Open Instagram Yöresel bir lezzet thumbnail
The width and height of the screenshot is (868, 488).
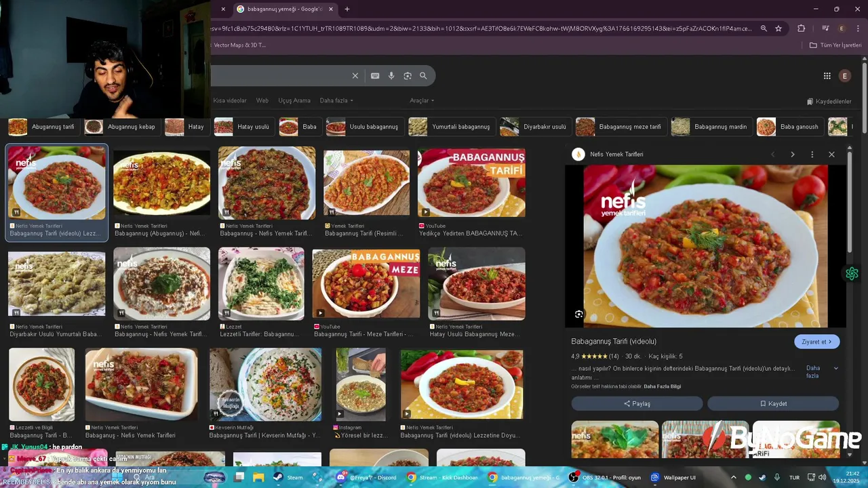361,384
